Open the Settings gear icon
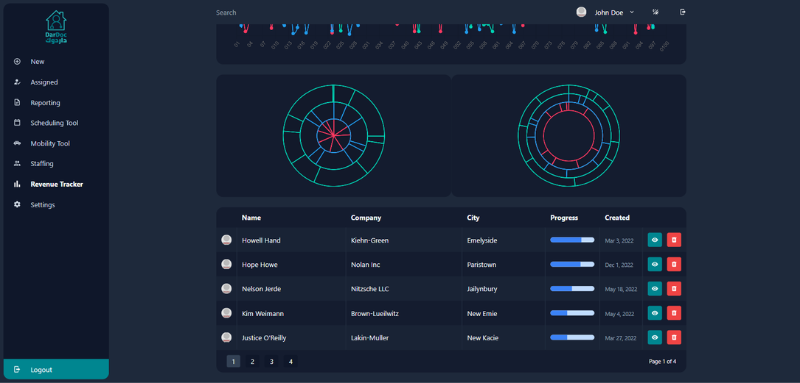 click(x=17, y=205)
